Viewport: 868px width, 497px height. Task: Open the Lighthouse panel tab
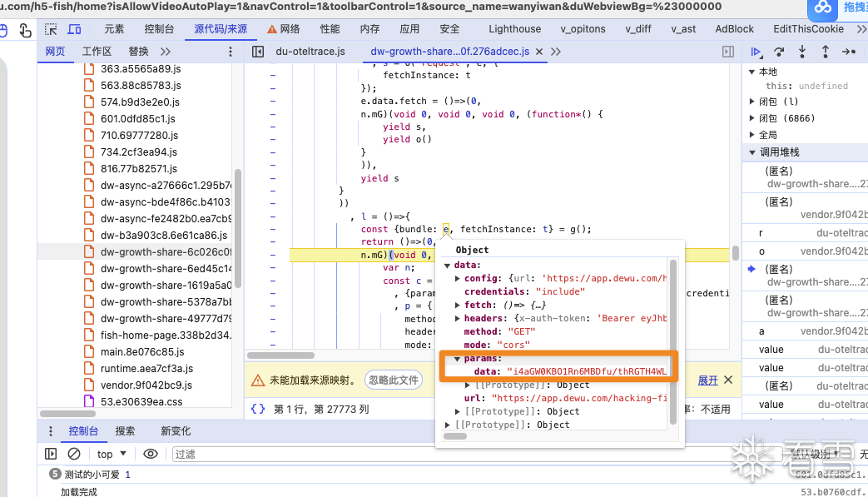point(515,29)
